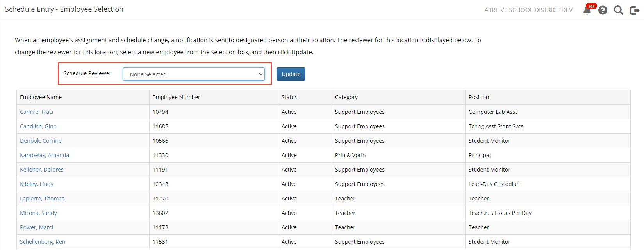Click Schellenberg, Ken employee name
The image size is (644, 250).
tap(43, 242)
